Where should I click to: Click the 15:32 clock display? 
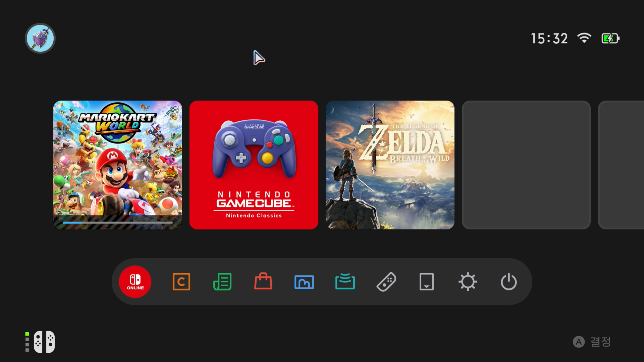[x=549, y=39]
